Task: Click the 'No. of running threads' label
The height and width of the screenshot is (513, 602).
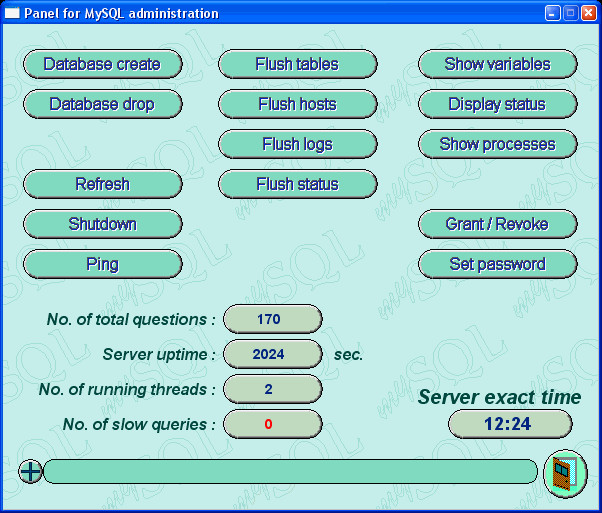Action: coord(127,389)
